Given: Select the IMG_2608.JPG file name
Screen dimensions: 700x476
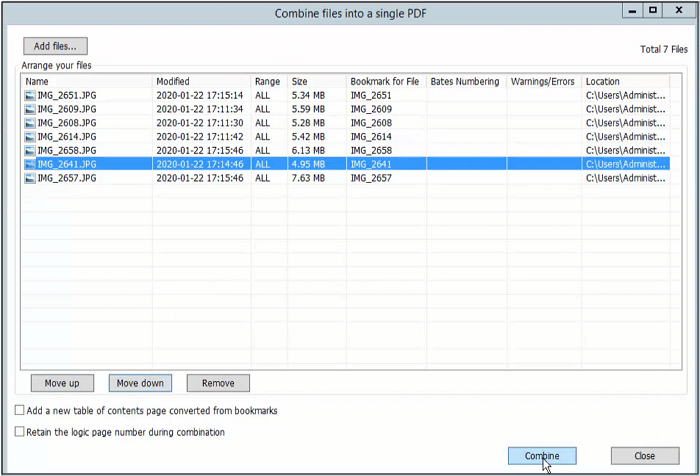Looking at the screenshot, I should pyautogui.click(x=67, y=123).
